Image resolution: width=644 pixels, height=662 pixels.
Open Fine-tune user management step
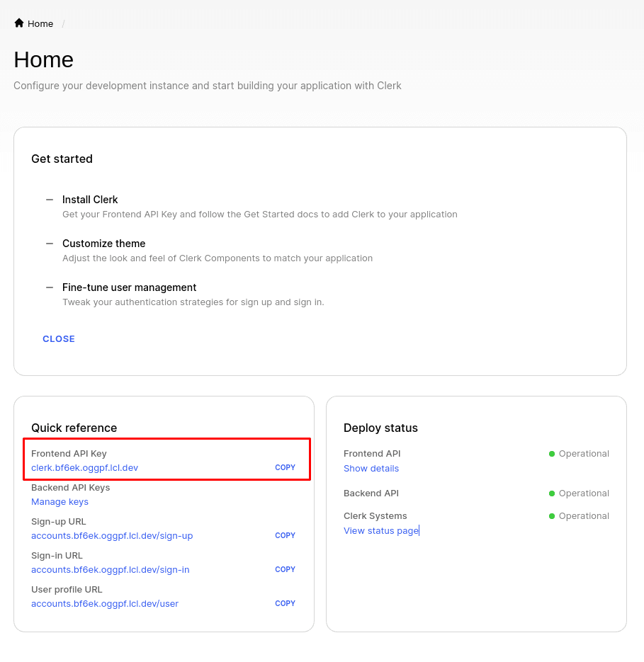(130, 287)
